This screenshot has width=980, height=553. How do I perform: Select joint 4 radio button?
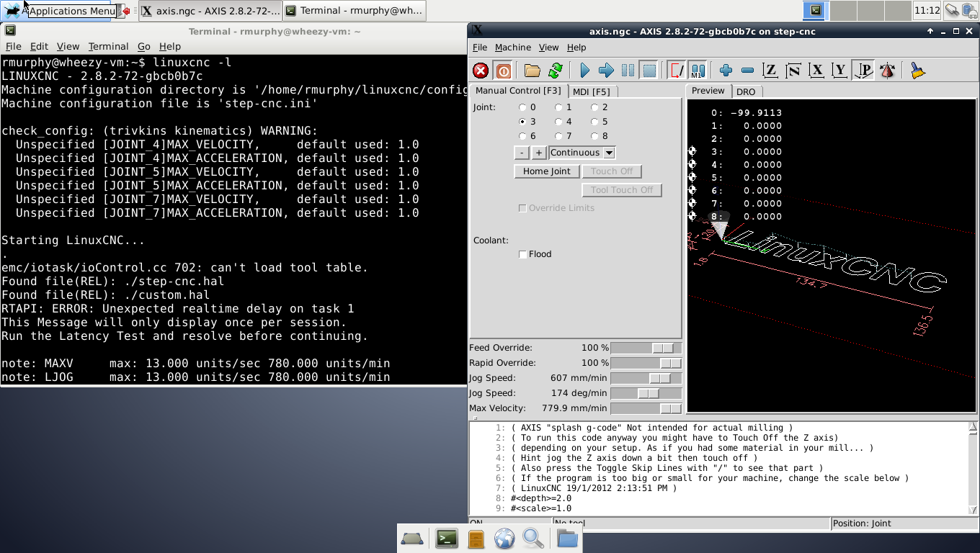(x=558, y=122)
